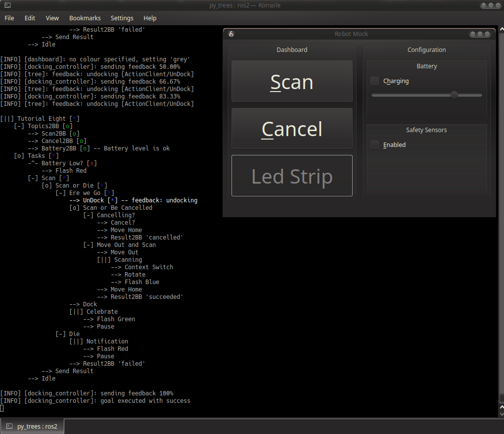Image resolution: width=504 pixels, height=434 pixels.
Task: Click "Result2BB 'succeeded'" line
Action: tap(140, 296)
